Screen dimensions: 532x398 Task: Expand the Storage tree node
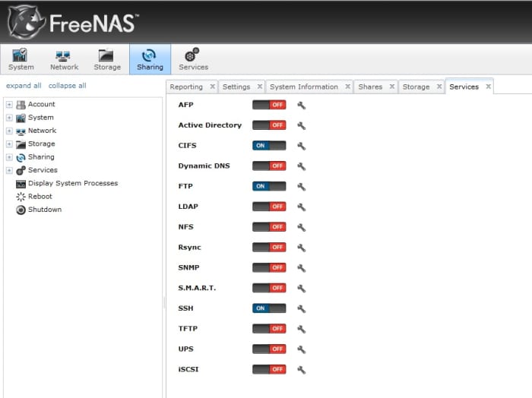pos(9,144)
